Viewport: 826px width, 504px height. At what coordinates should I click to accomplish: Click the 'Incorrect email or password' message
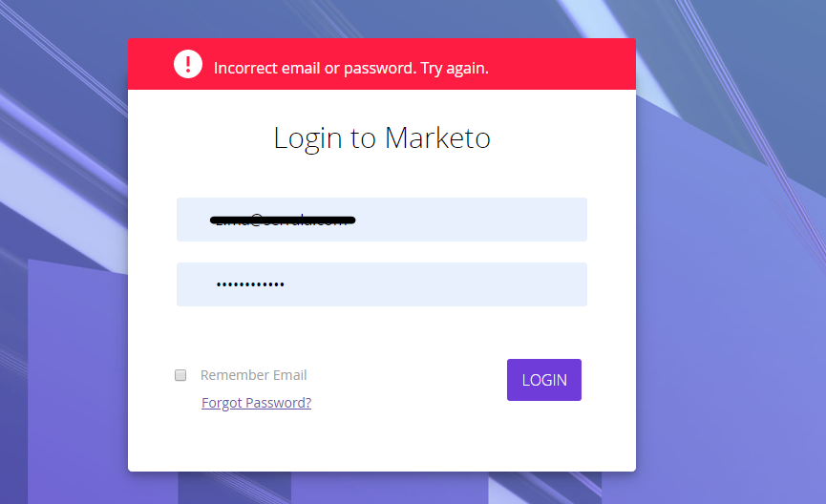coord(350,68)
